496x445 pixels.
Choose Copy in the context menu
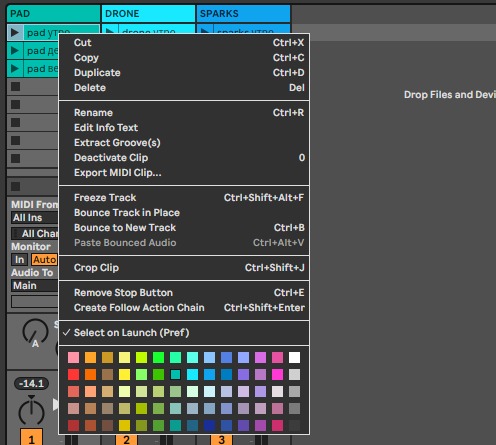click(x=184, y=58)
